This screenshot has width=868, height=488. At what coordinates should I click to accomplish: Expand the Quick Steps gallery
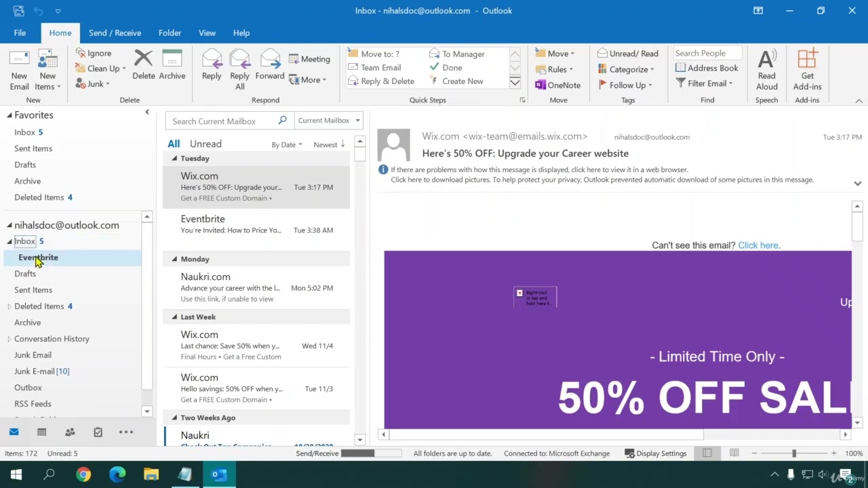coord(515,82)
